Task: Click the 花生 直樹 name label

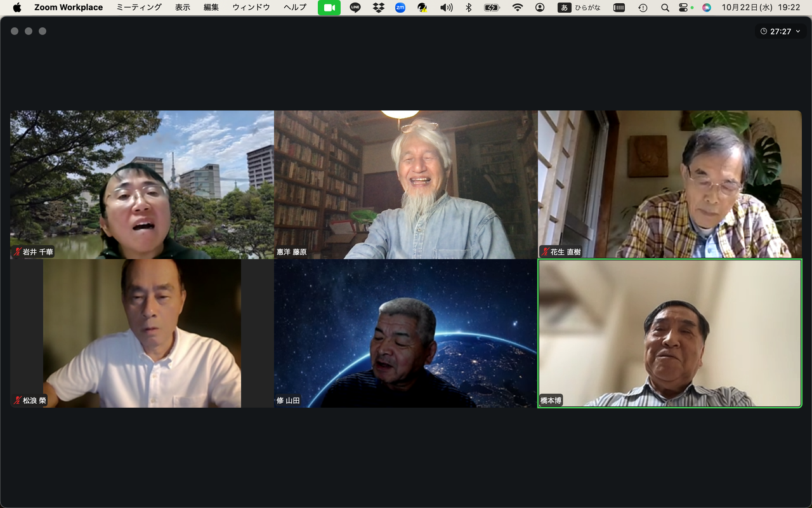Action: coord(566,252)
